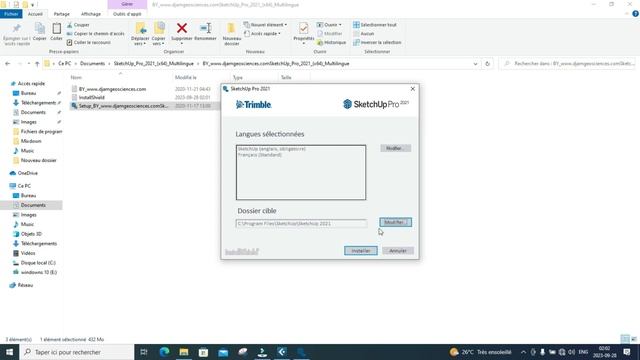
Task: Click Couper scissors icon
Action: pos(78,25)
